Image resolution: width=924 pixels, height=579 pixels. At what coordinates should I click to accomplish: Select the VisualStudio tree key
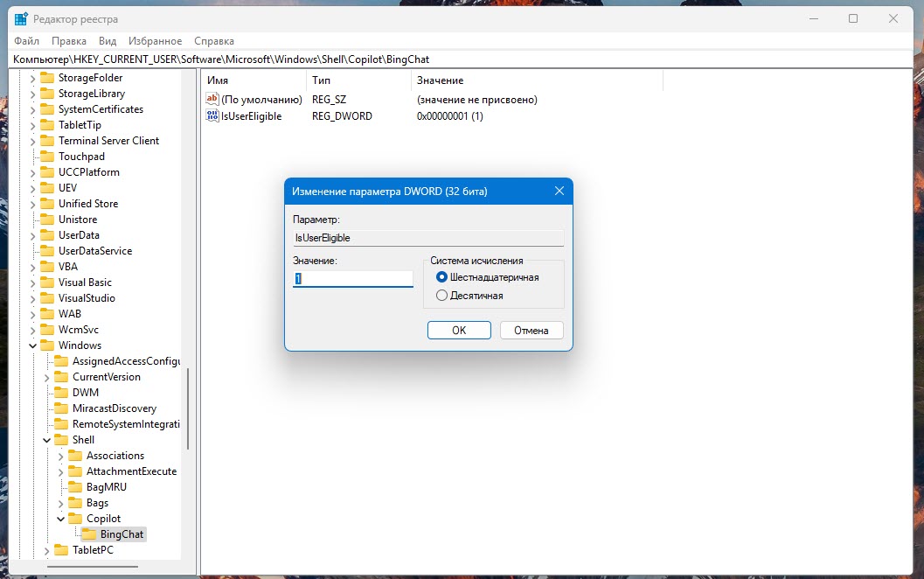coord(87,297)
